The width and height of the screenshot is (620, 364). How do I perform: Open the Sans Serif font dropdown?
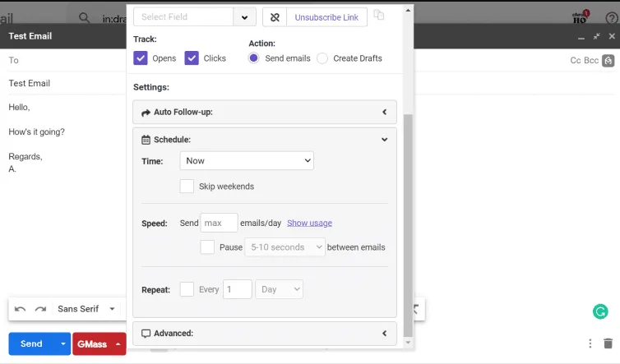tap(86, 309)
